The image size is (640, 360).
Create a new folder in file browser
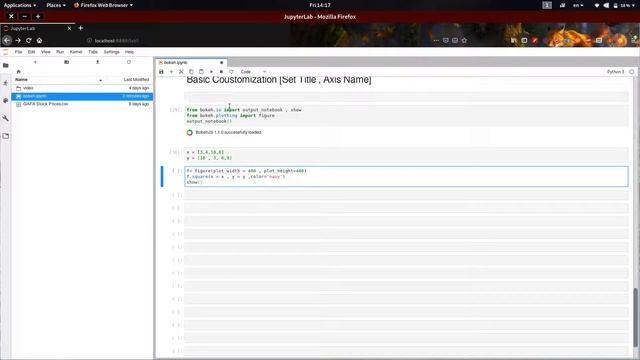pyautogui.click(x=67, y=62)
